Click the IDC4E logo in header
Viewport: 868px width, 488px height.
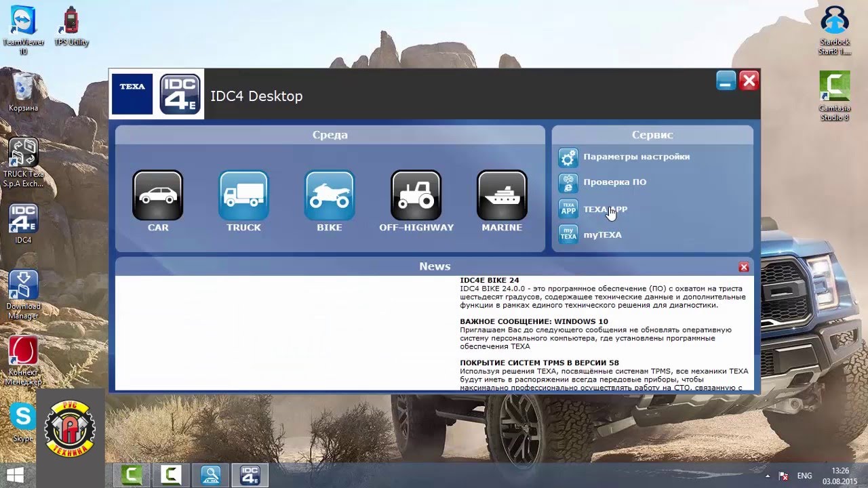point(180,94)
